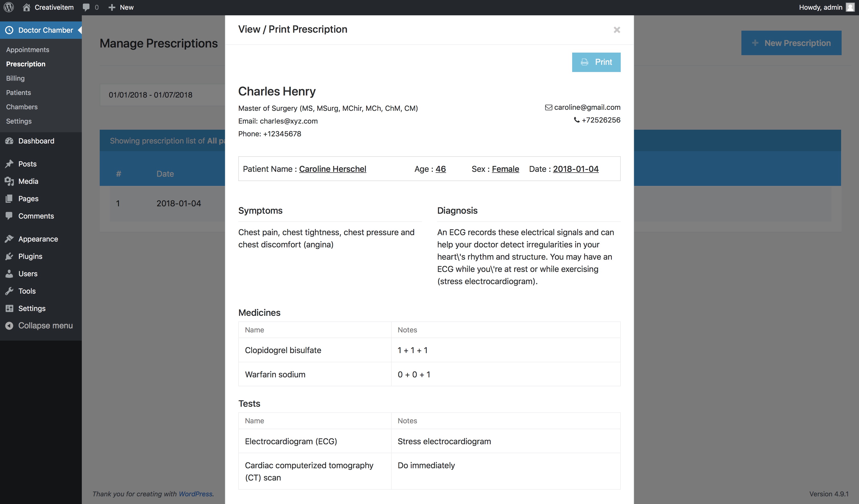Click the comments bubble icon in admin bar
Screen dimensions: 859x504
pyautogui.click(x=86, y=7)
